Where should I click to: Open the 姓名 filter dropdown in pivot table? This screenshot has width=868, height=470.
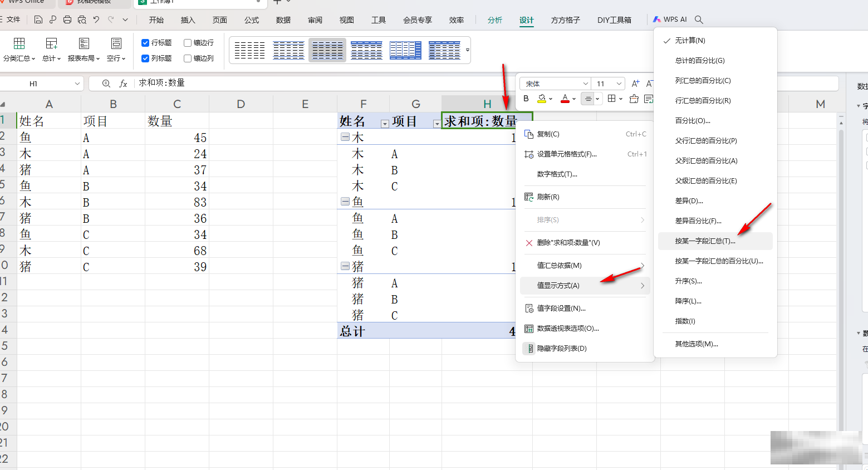[x=384, y=124]
